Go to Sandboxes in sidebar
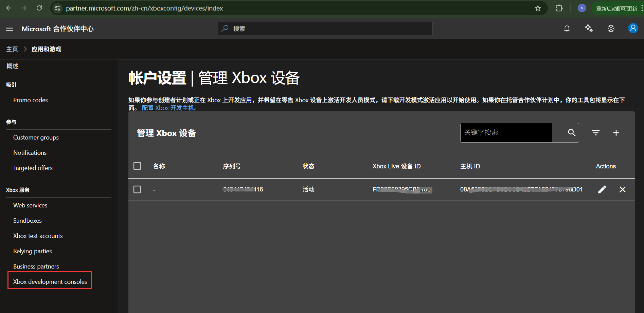 point(28,221)
